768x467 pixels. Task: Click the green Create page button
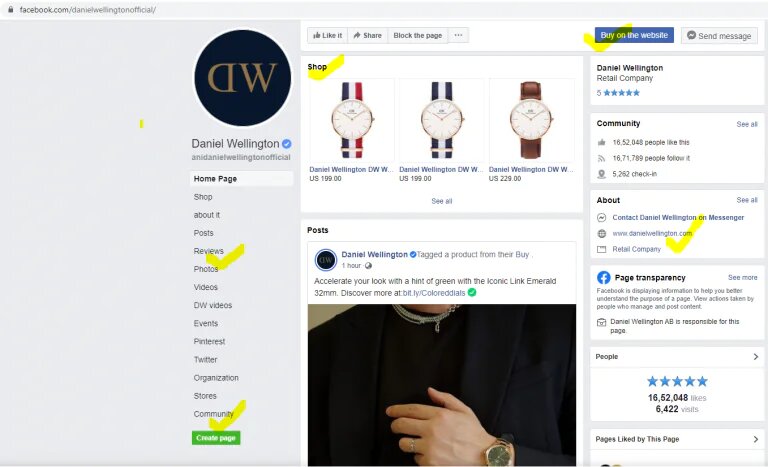[x=216, y=438]
